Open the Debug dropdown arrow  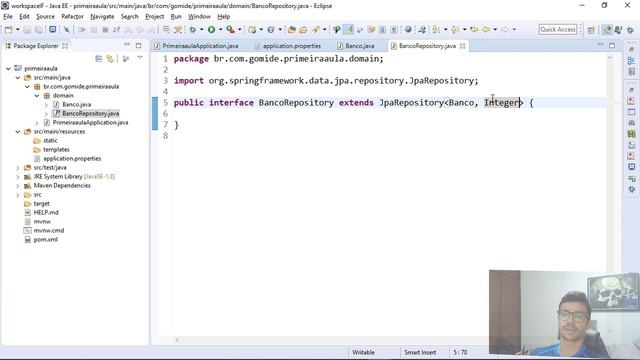point(202,30)
